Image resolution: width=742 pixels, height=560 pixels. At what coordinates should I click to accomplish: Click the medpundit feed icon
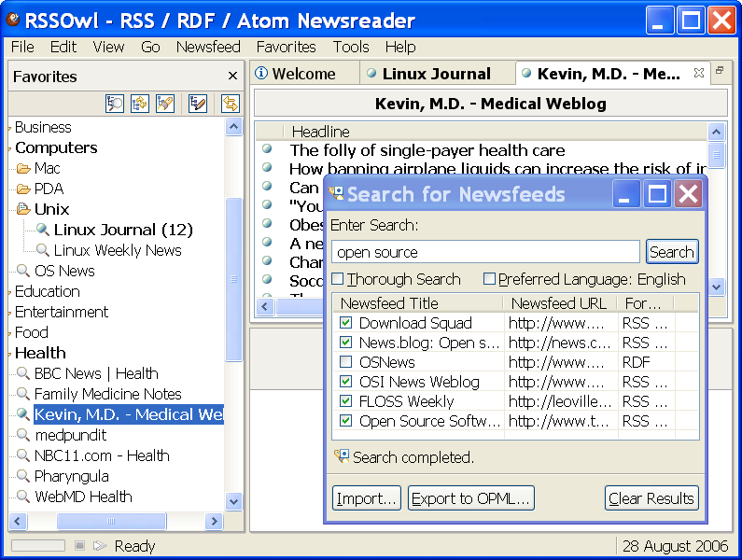tap(23, 435)
